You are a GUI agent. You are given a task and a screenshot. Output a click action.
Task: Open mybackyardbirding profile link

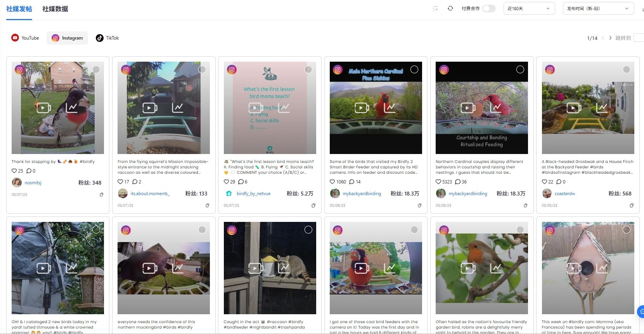click(362, 194)
